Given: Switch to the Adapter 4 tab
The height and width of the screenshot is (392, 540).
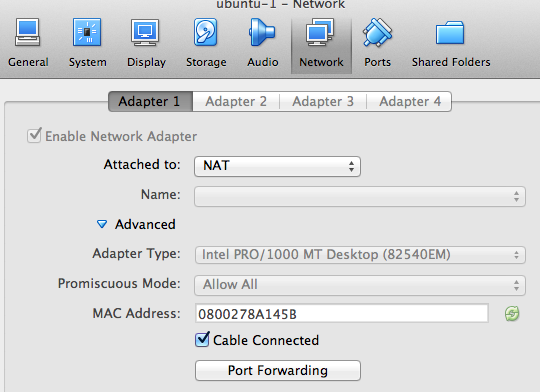Looking at the screenshot, I should click(409, 102).
